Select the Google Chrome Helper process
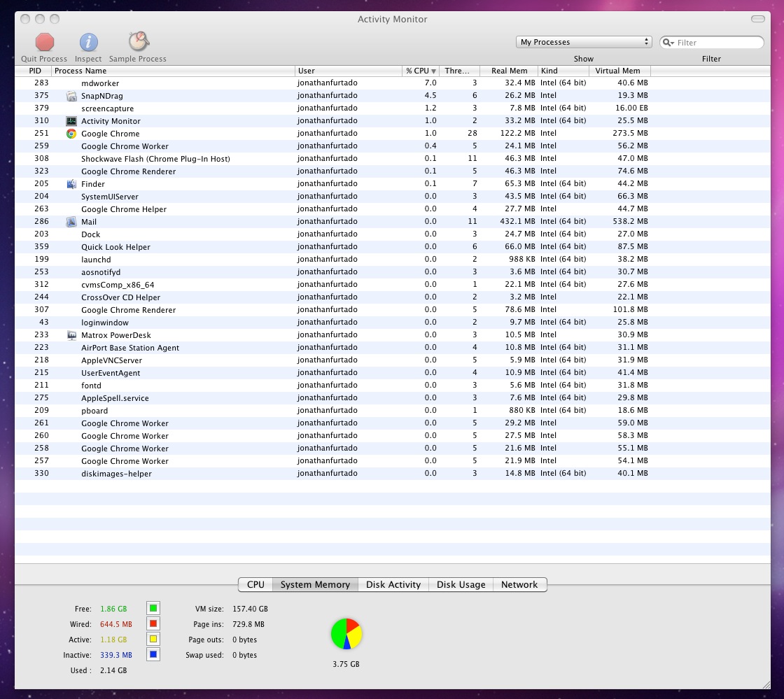784x699 pixels. point(393,209)
